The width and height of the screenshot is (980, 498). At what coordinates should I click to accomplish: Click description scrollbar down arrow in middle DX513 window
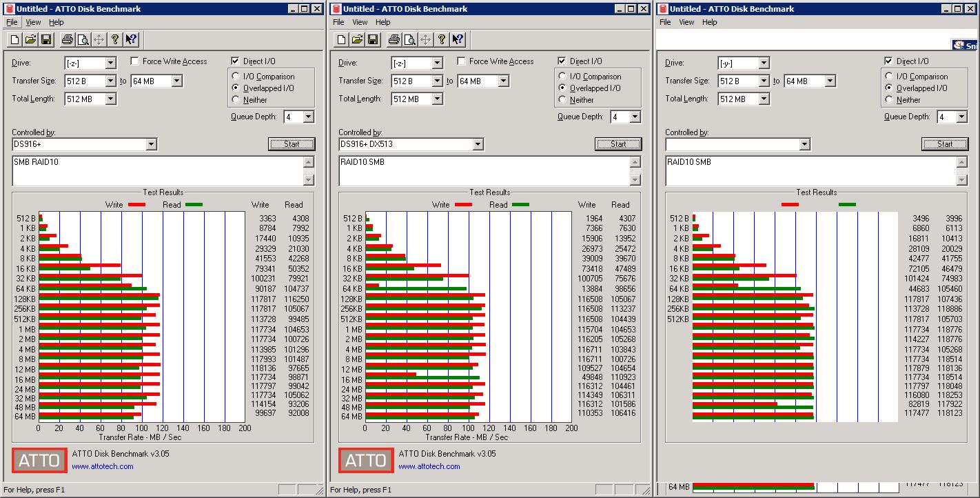[635, 180]
